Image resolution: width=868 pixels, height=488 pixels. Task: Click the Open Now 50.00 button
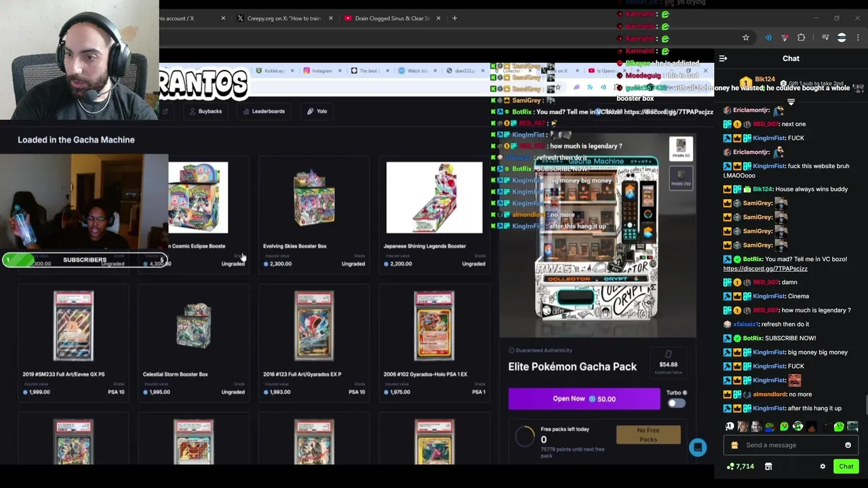pos(584,399)
